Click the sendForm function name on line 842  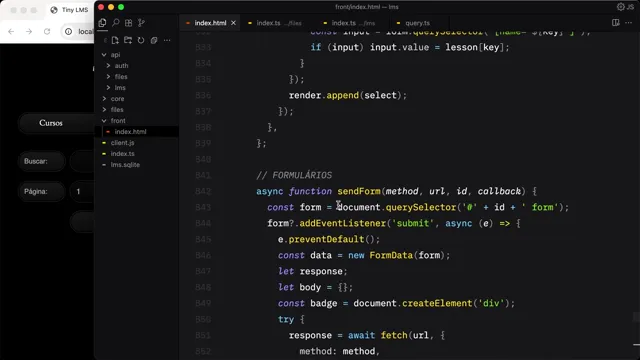click(359, 191)
